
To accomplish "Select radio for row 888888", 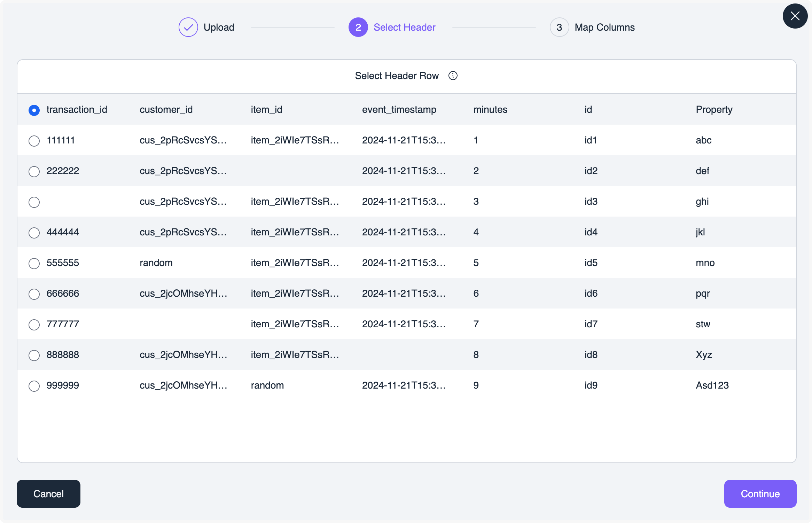I will click(x=34, y=356).
